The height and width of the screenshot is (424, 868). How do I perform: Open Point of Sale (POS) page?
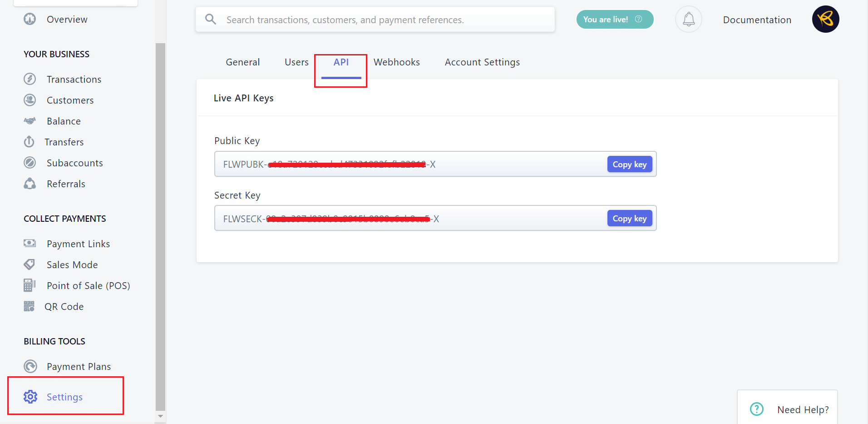88,285
